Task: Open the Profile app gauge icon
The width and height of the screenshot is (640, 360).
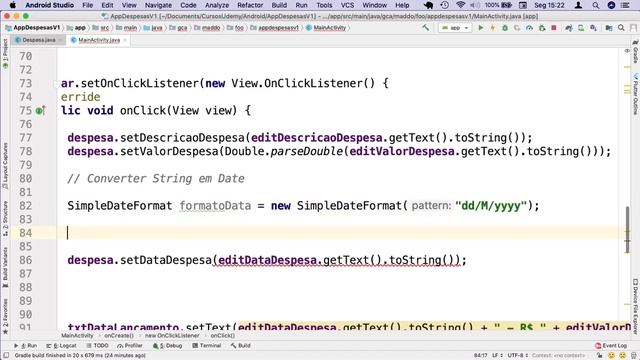Action: pos(529,28)
